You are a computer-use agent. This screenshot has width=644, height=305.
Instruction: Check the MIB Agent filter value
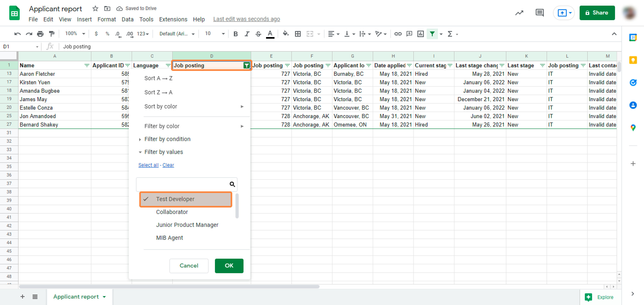click(x=169, y=238)
